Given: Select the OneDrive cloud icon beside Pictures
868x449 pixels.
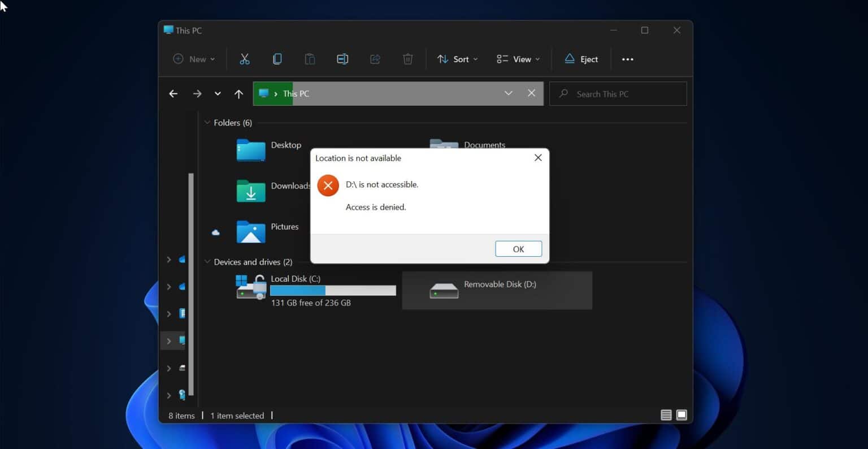Looking at the screenshot, I should (x=215, y=232).
